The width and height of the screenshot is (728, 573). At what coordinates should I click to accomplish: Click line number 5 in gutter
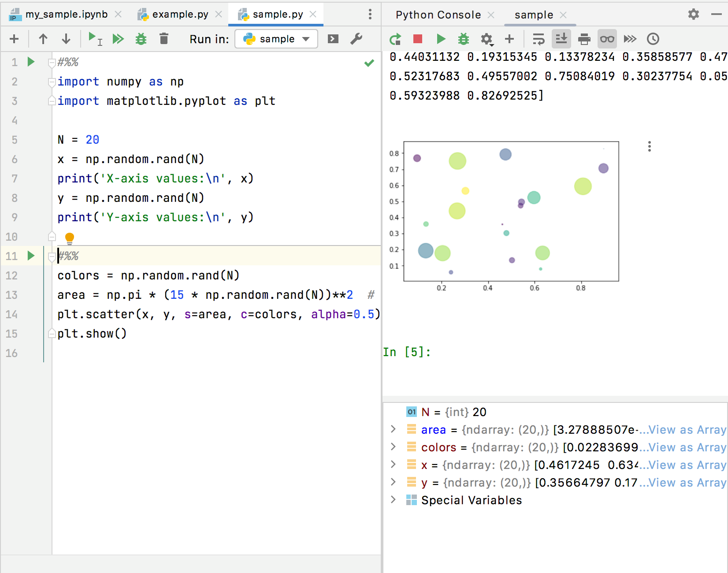click(x=15, y=140)
